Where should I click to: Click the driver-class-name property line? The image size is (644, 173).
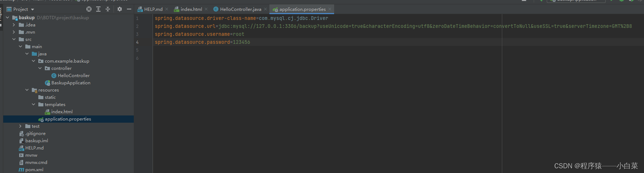click(x=242, y=18)
